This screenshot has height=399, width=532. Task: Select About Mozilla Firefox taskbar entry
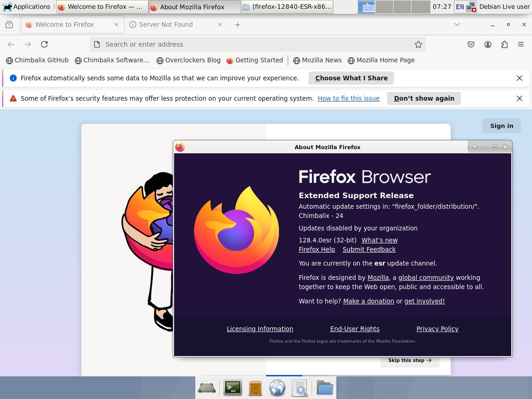point(195,7)
